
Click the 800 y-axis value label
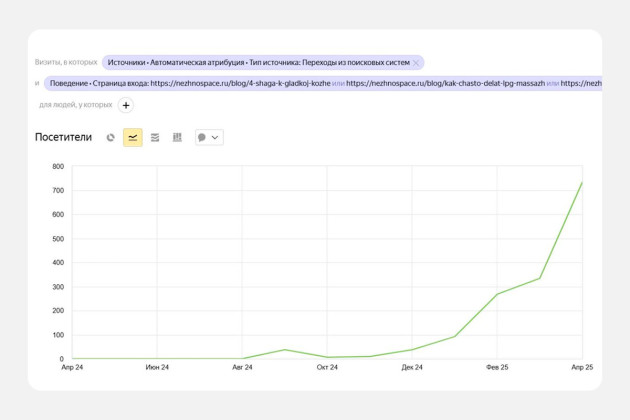coord(58,166)
